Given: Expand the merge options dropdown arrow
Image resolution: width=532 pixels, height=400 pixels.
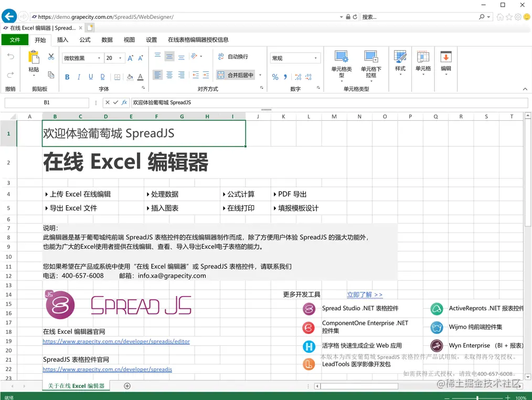Looking at the screenshot, I should coord(260,75).
